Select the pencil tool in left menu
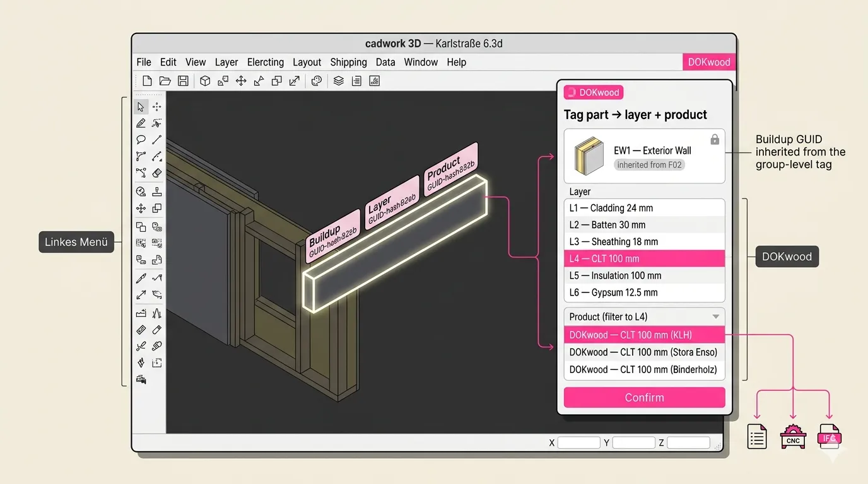The image size is (868, 484). coord(141,124)
